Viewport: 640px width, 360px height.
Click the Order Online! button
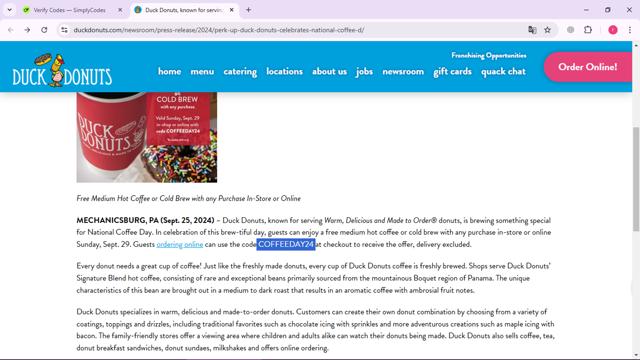pyautogui.click(x=588, y=67)
